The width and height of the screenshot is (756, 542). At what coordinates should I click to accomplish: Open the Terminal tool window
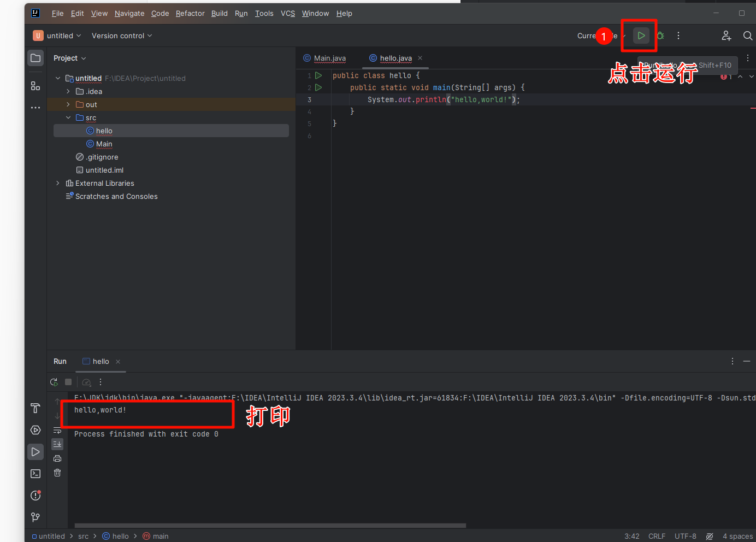click(x=36, y=474)
